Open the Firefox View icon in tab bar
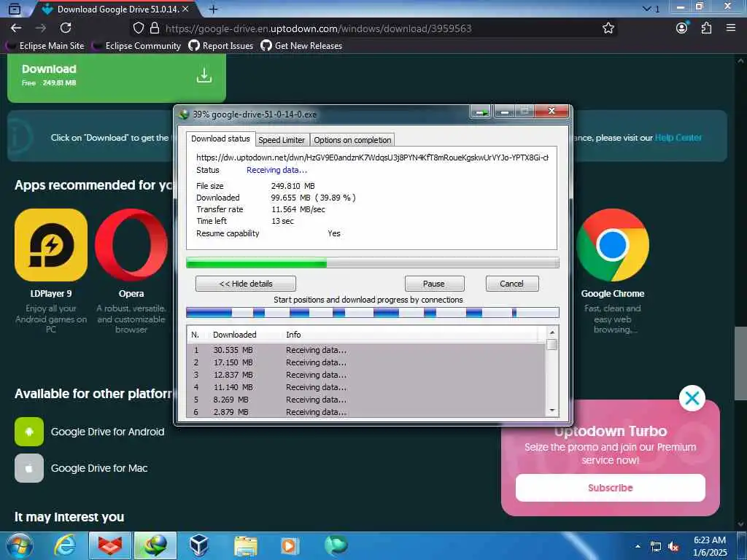The width and height of the screenshot is (747, 560). pyautogui.click(x=15, y=9)
